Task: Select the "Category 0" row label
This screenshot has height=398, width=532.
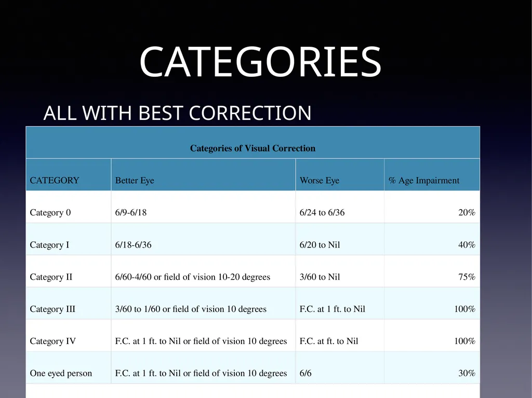Action: pyautogui.click(x=50, y=213)
